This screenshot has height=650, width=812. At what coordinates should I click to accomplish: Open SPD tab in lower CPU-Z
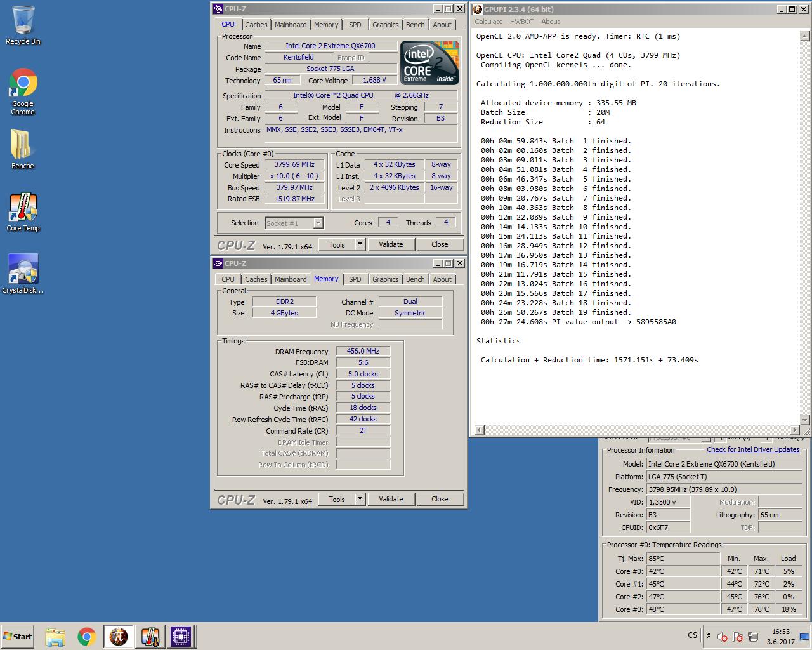355,279
